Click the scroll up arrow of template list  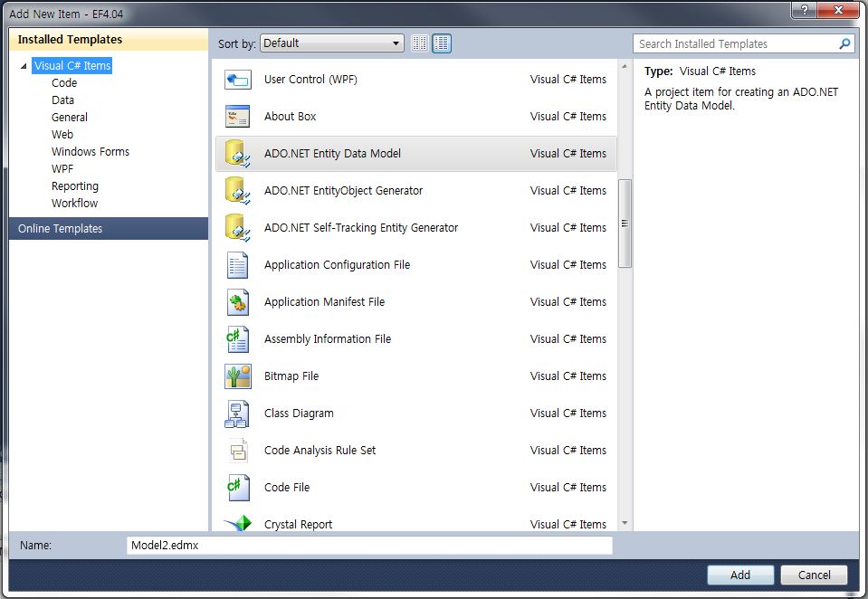625,66
